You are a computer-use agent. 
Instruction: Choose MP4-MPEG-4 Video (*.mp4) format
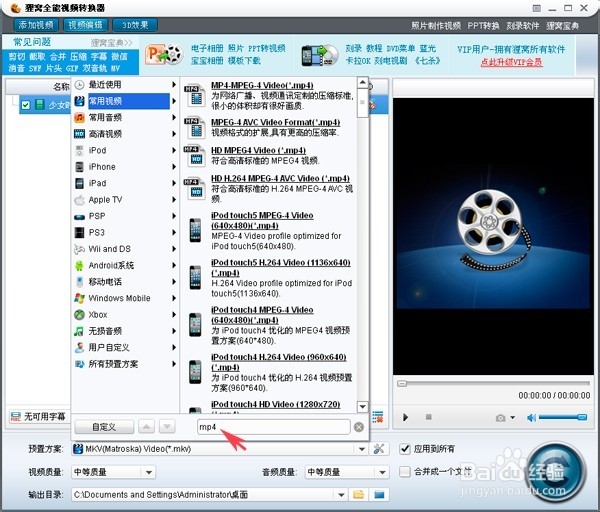[262, 85]
